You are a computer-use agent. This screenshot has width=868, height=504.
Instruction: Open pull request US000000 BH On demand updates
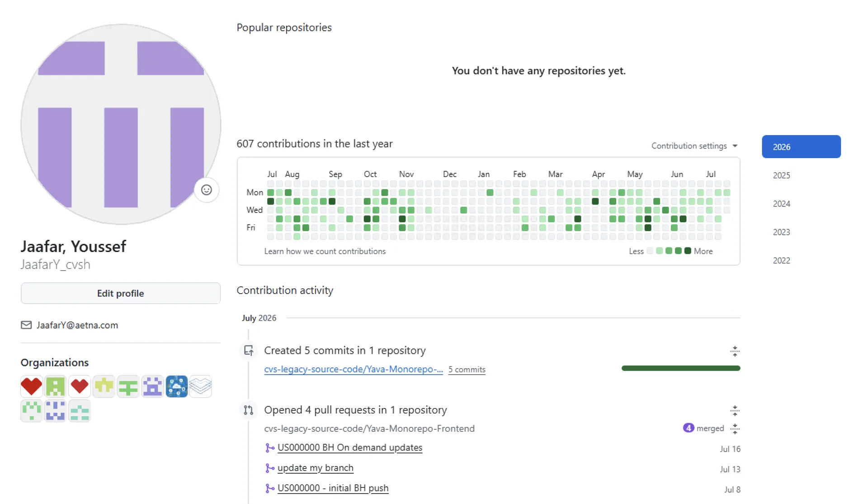pyautogui.click(x=350, y=447)
